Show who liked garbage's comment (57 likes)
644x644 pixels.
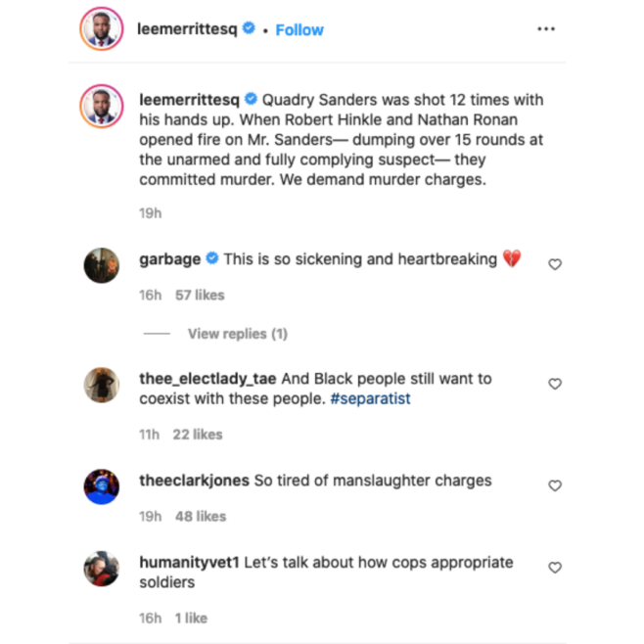pyautogui.click(x=200, y=295)
